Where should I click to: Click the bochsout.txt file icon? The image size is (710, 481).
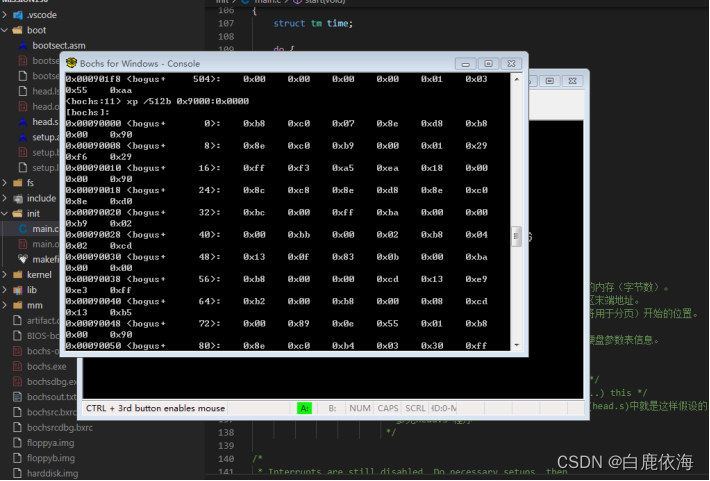18,397
